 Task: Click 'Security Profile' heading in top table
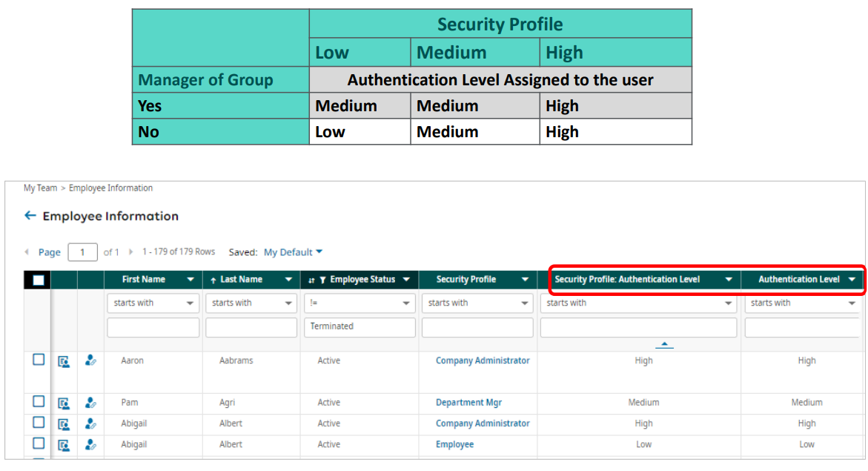click(x=500, y=24)
